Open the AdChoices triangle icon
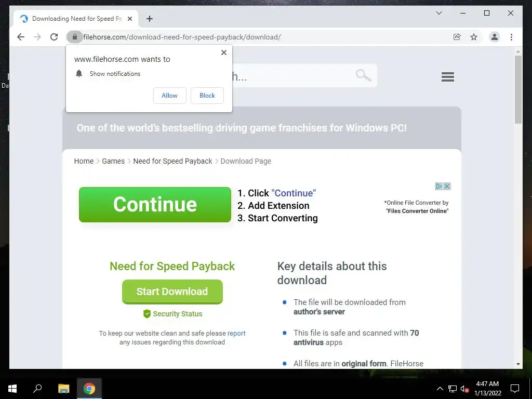The width and height of the screenshot is (532, 399). 438,187
